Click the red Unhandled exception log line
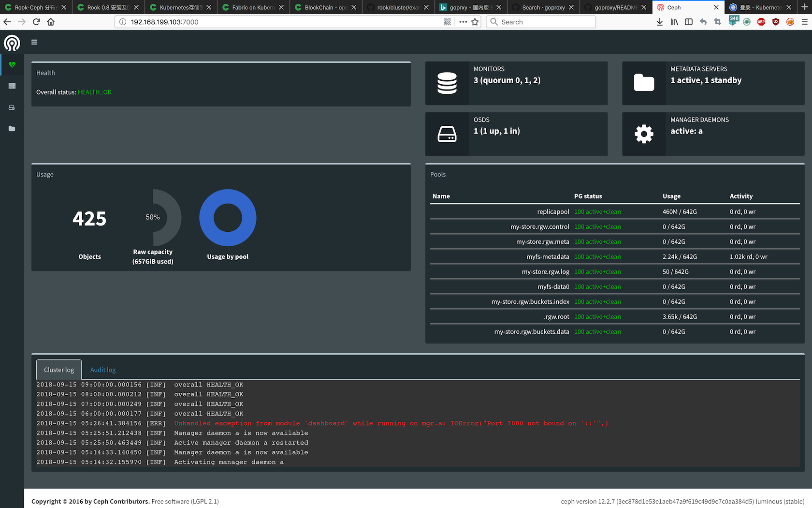The image size is (812, 508). (391, 423)
